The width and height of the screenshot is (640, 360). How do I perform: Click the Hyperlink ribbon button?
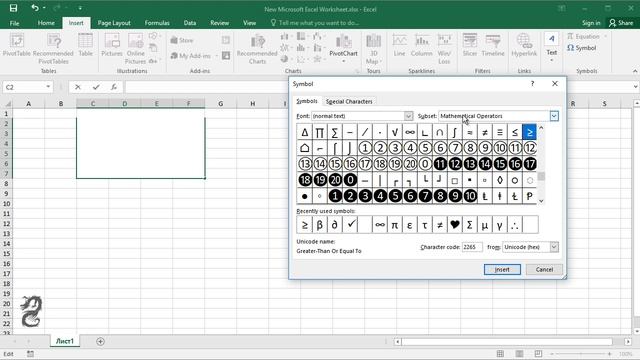(524, 45)
